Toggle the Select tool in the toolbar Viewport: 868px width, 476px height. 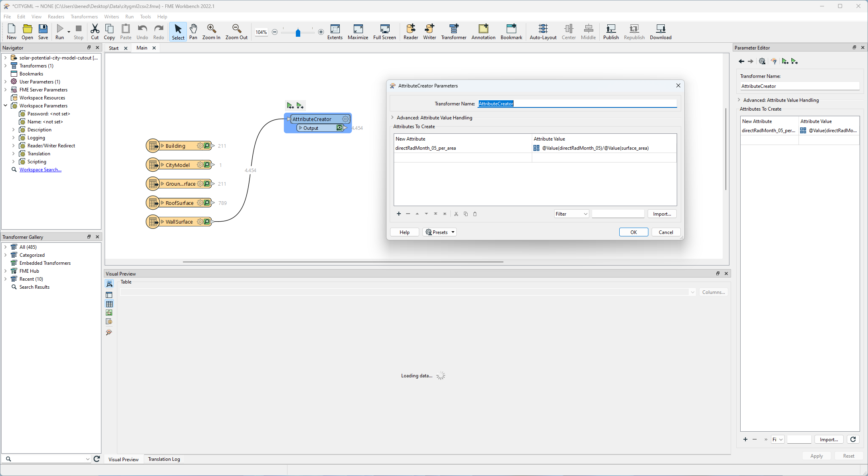pyautogui.click(x=178, y=32)
